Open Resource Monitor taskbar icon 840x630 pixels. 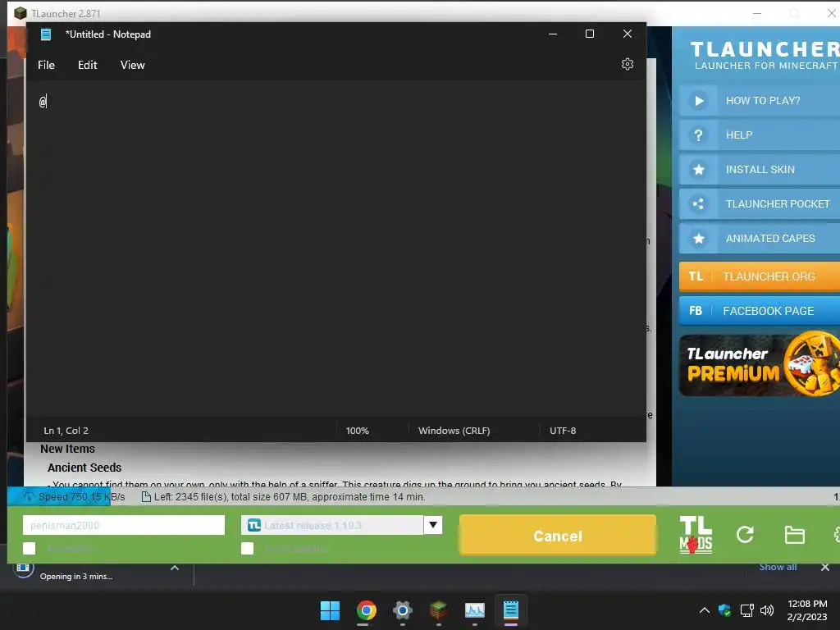coord(475,610)
